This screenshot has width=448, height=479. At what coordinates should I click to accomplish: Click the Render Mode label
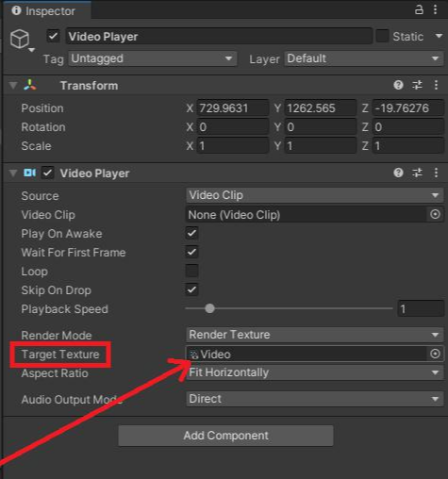click(x=57, y=336)
